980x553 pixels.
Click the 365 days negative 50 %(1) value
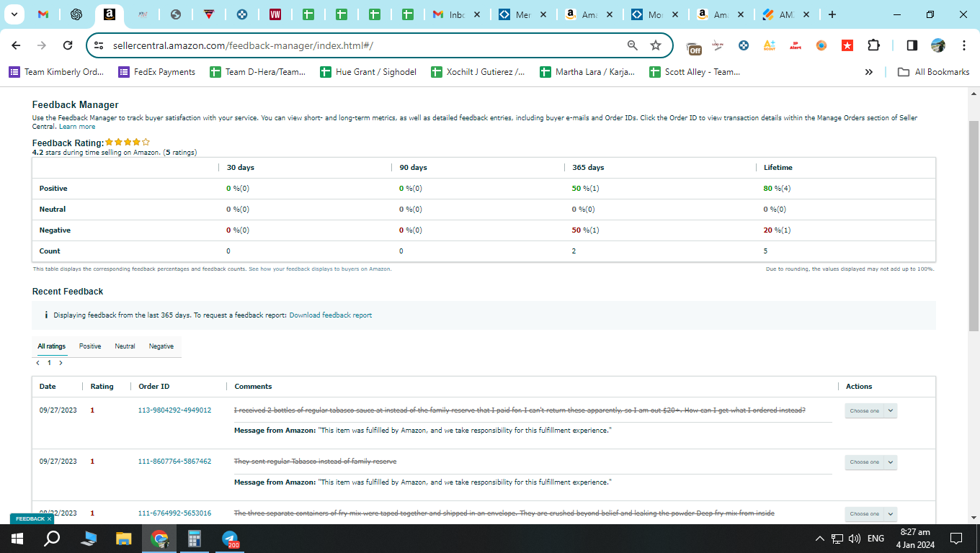tap(585, 230)
